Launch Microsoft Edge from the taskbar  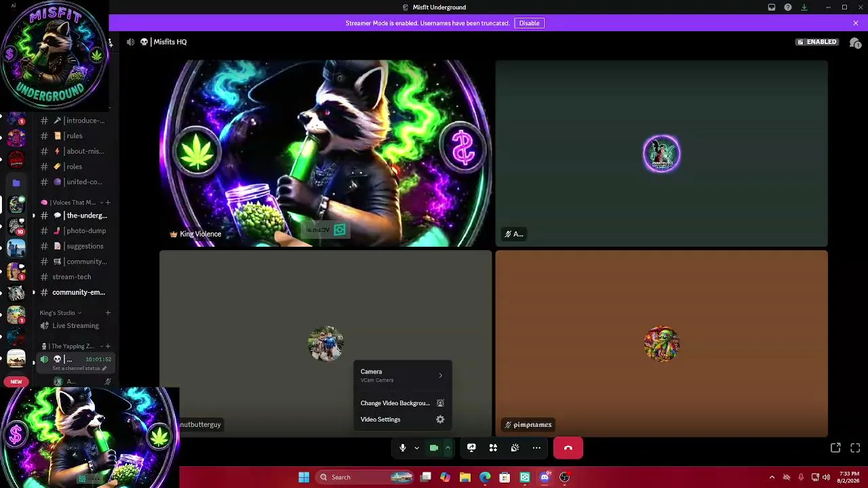point(485,477)
